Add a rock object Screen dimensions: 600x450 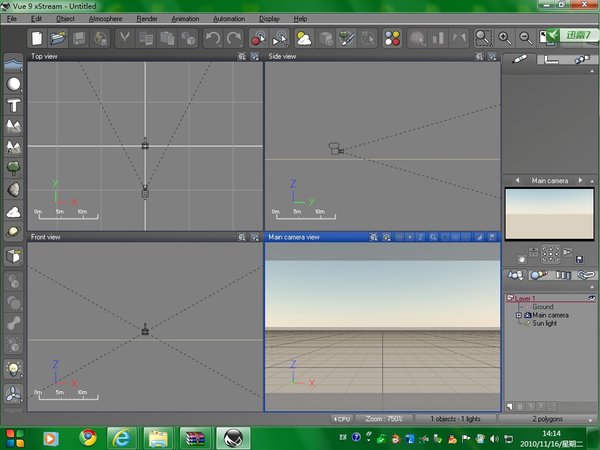[x=14, y=189]
